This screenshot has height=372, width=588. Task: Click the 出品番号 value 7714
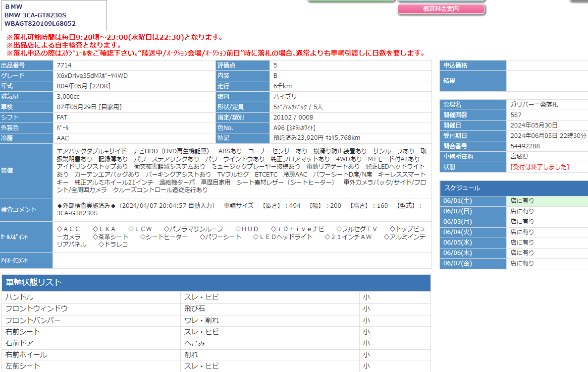[64, 65]
